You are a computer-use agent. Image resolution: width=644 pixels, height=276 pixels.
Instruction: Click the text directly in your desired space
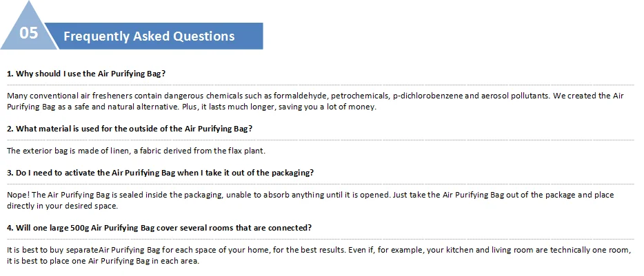[63, 206]
